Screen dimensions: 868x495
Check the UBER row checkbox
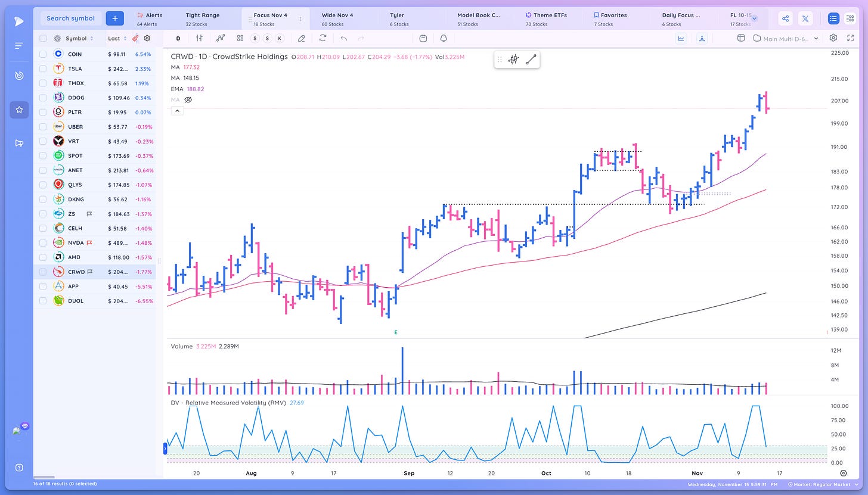pyautogui.click(x=43, y=126)
